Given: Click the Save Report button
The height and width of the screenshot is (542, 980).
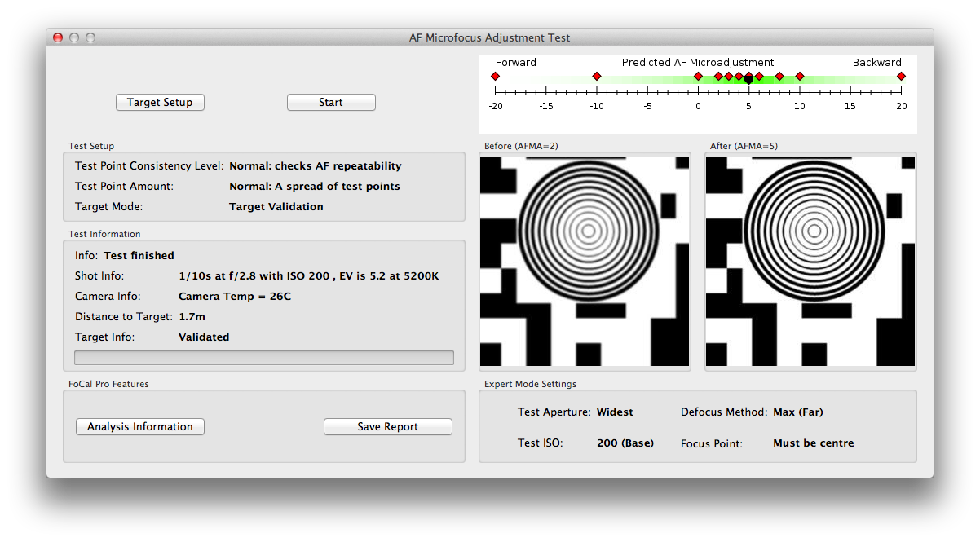Looking at the screenshot, I should [x=387, y=427].
